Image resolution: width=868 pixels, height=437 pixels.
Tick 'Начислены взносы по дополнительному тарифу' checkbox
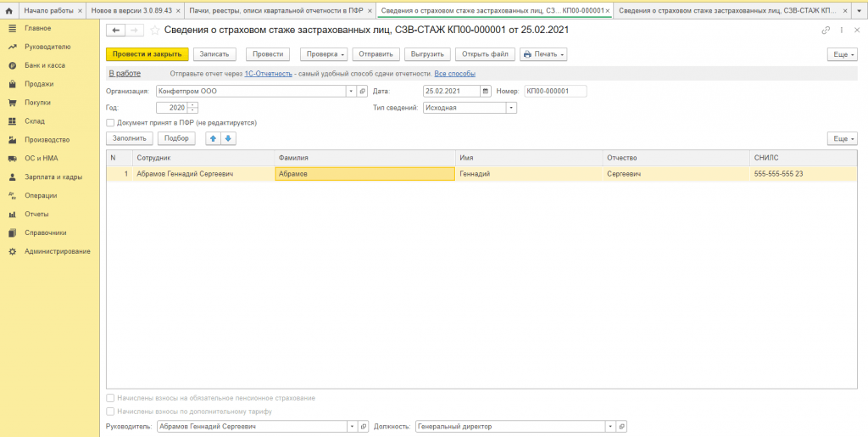pos(111,412)
